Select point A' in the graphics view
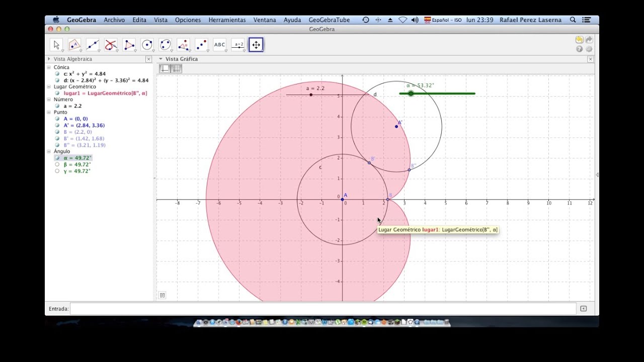The image size is (644, 362). click(x=396, y=126)
